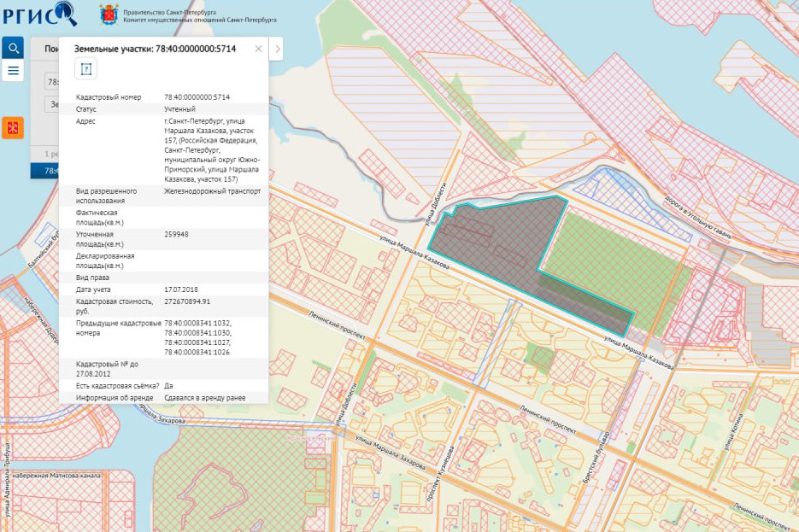
Task: Close the Земельные участки info popup
Action: click(259, 49)
